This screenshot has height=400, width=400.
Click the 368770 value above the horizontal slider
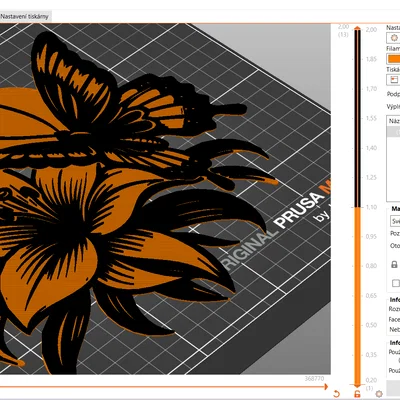point(314,379)
